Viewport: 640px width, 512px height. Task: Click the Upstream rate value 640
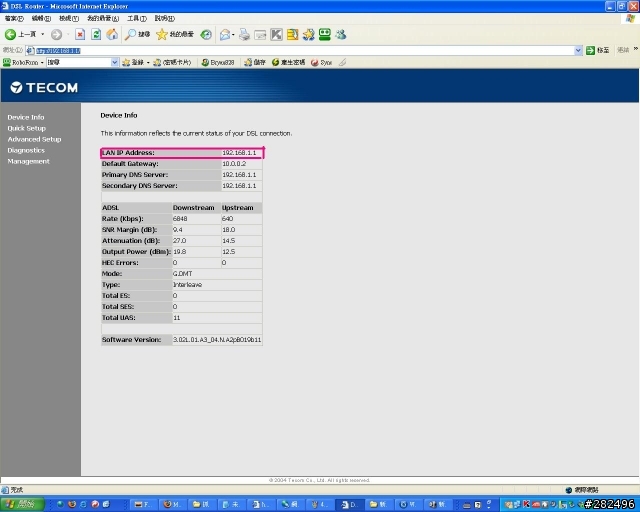pos(227,219)
